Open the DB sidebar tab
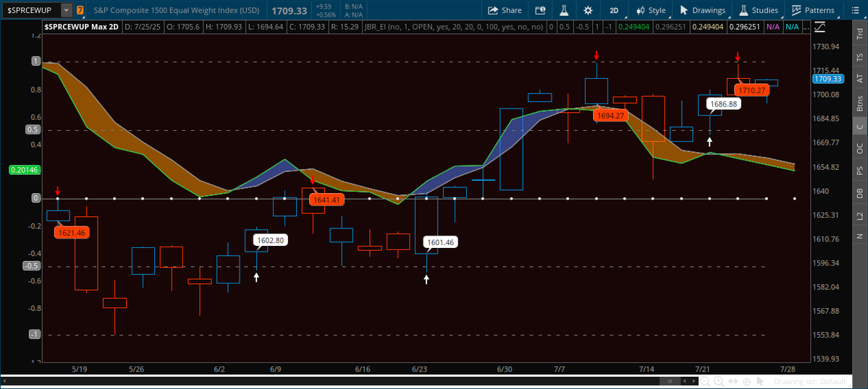The width and height of the screenshot is (868, 389). point(860,193)
